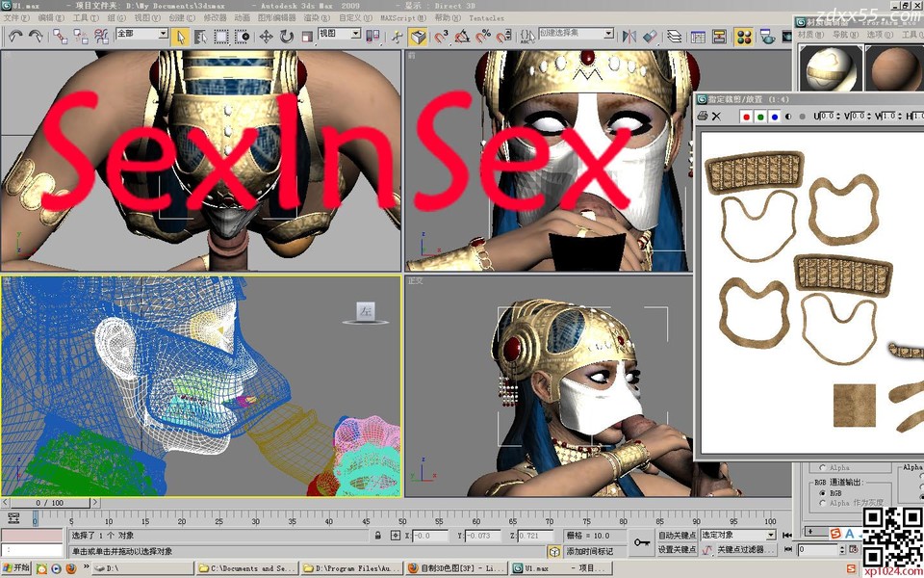This screenshot has width=924, height=578.
Task: Click the 设置关键点 Set Key button
Action: pyautogui.click(x=677, y=549)
